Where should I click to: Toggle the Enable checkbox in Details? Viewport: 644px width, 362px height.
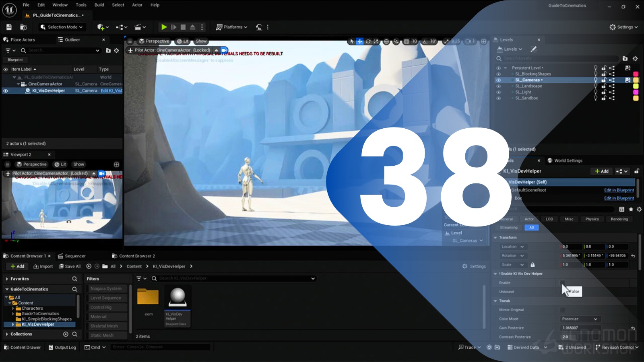click(x=563, y=283)
